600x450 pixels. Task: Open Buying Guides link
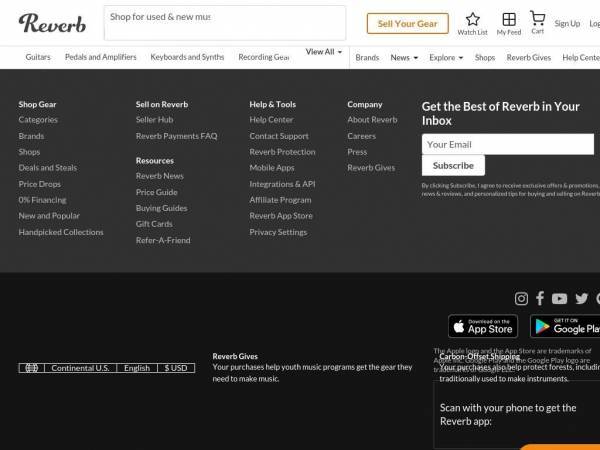pos(161,208)
